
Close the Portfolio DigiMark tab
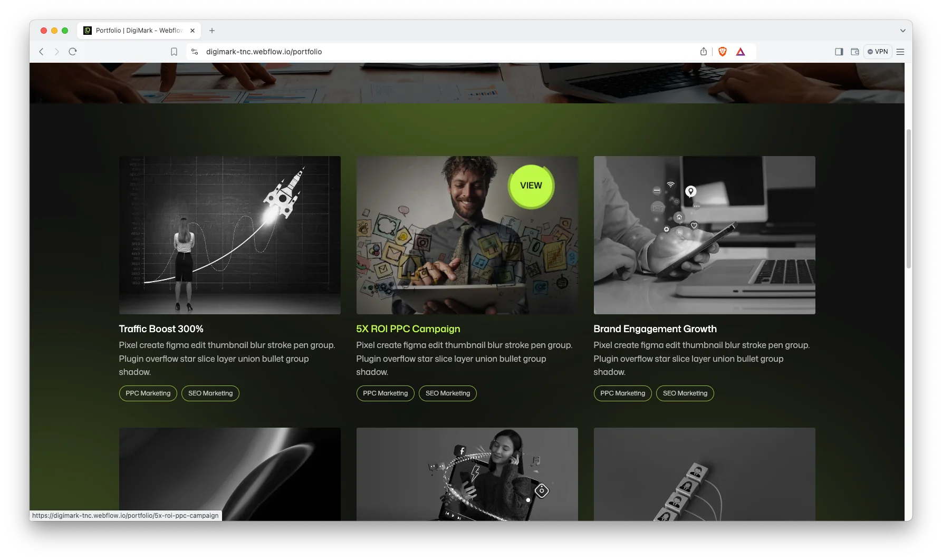[x=193, y=31]
